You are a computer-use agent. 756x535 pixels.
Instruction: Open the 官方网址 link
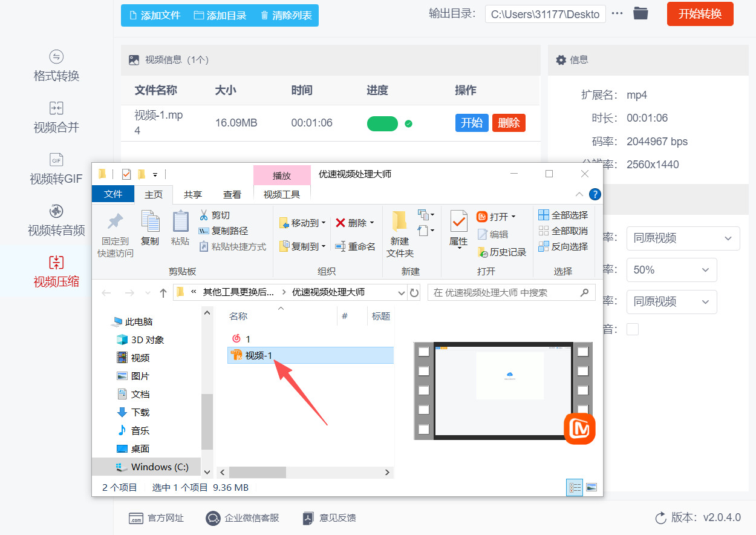coord(156,518)
